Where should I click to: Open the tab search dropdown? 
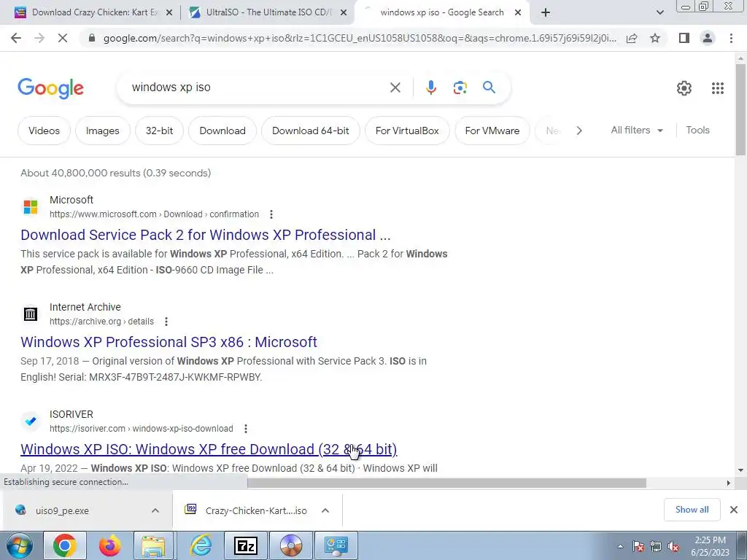pyautogui.click(x=659, y=12)
